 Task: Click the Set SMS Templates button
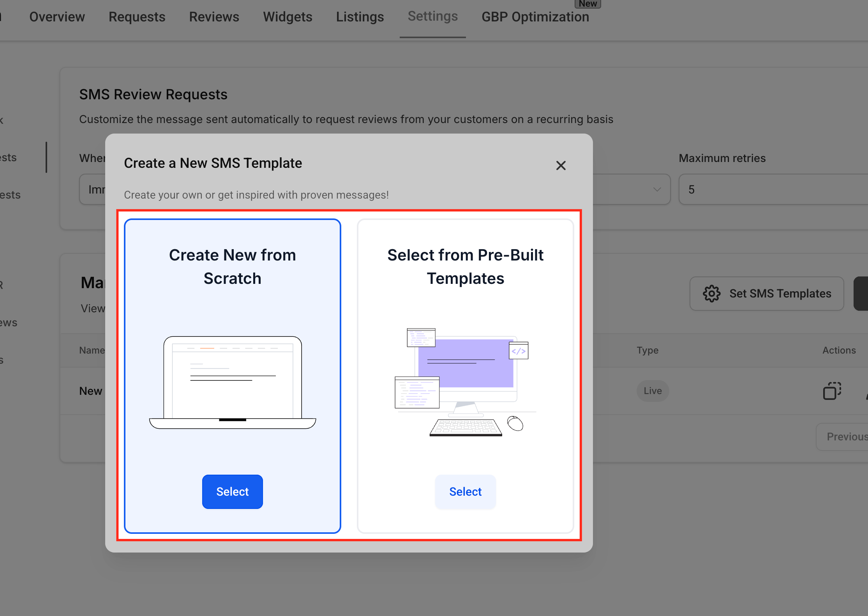pyautogui.click(x=766, y=294)
